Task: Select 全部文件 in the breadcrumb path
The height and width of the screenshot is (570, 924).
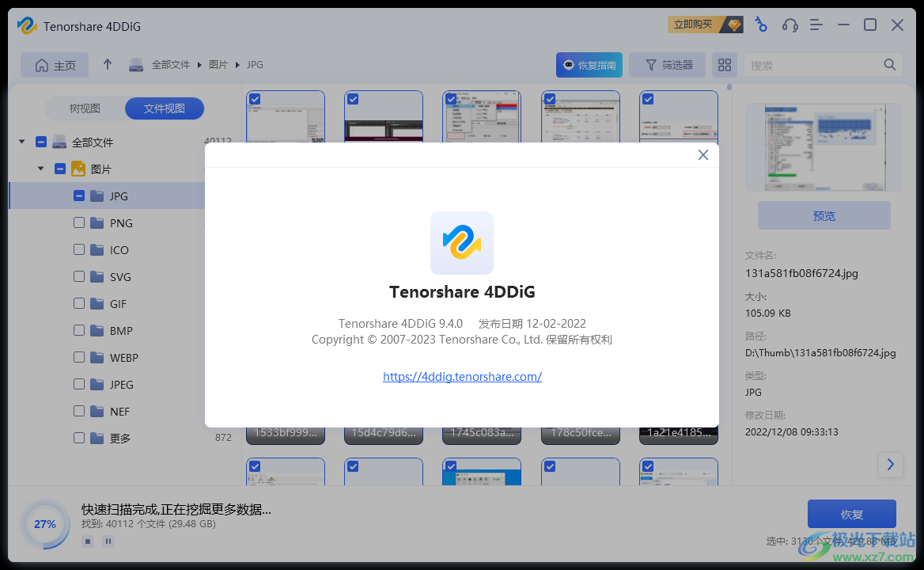Action: pos(170,65)
